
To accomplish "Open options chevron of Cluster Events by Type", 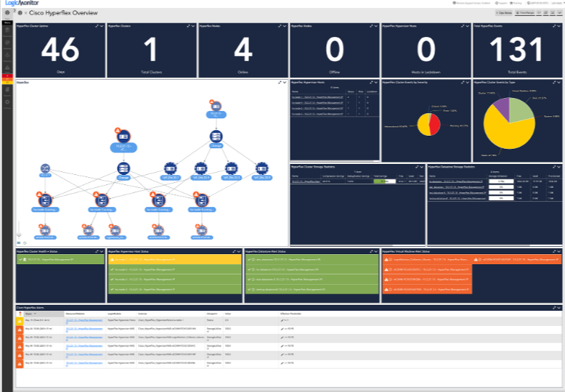I will (559, 83).
